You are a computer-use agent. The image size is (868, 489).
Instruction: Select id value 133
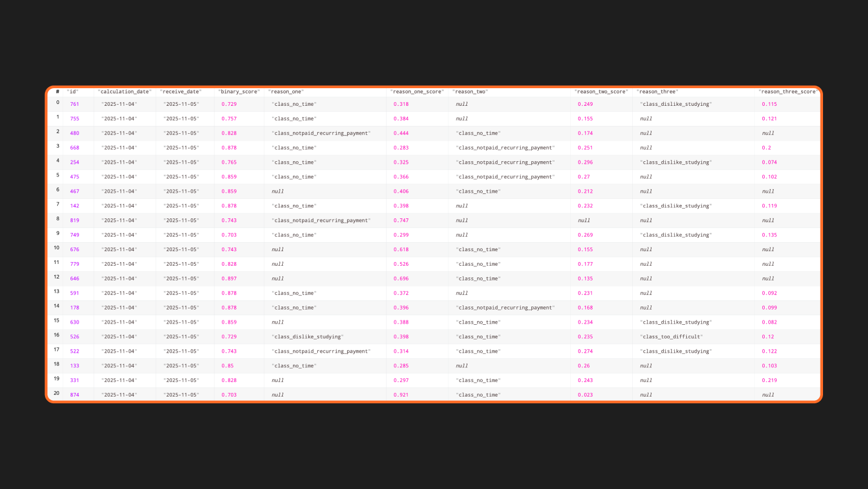click(x=74, y=366)
